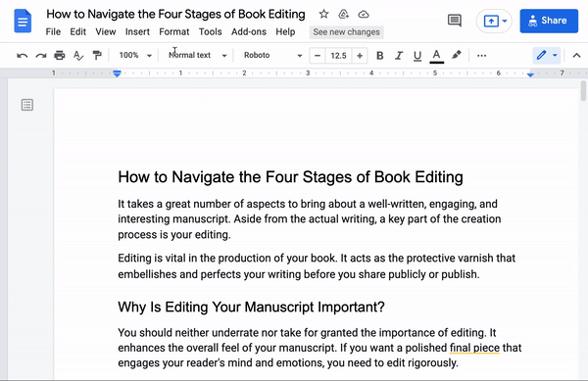Open the editing mode pencil menu

[x=547, y=56]
